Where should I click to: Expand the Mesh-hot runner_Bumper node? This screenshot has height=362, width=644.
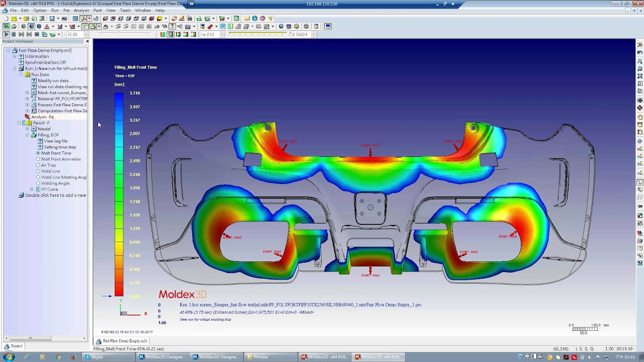coord(27,93)
